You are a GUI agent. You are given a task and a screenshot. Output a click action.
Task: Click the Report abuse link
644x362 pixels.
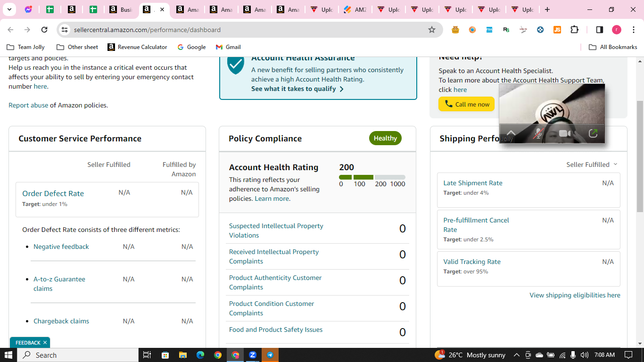pyautogui.click(x=28, y=105)
